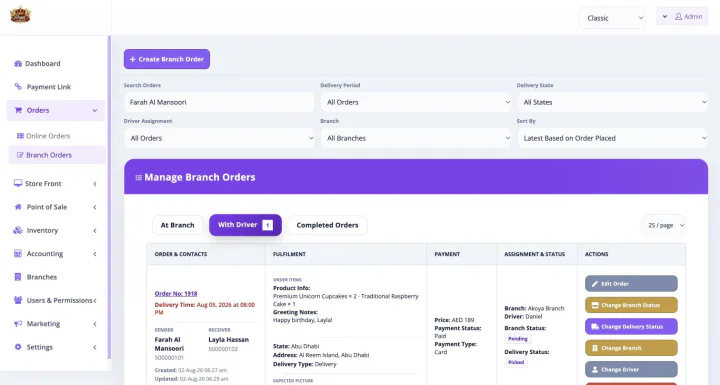
Task: Expand the Accounting menu chevron
Action: pyautogui.click(x=95, y=254)
